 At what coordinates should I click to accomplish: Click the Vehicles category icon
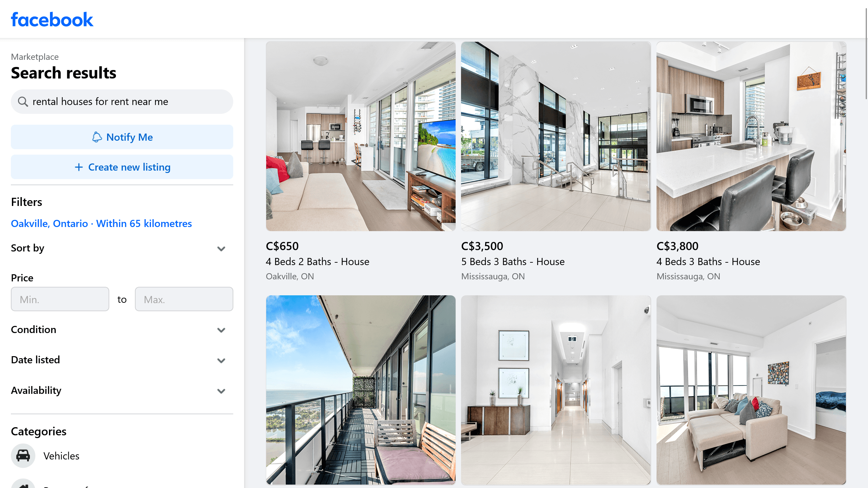tap(22, 455)
